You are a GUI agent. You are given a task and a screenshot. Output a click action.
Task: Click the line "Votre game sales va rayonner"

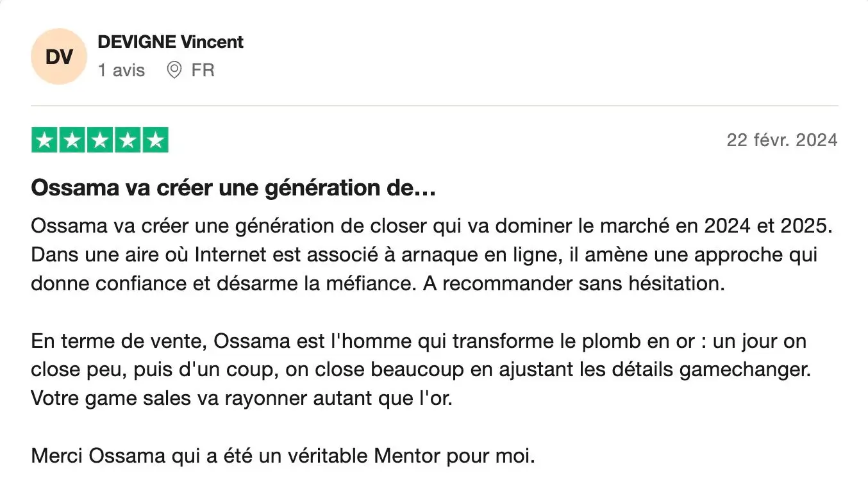(242, 398)
